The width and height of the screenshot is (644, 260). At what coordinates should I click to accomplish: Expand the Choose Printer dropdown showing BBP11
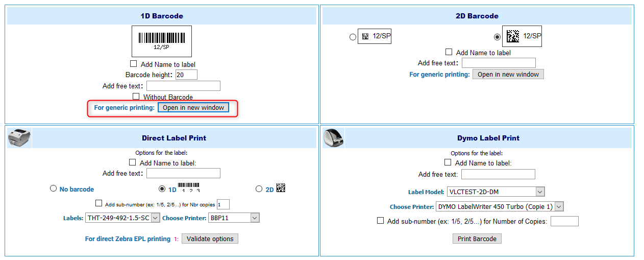coord(234,218)
